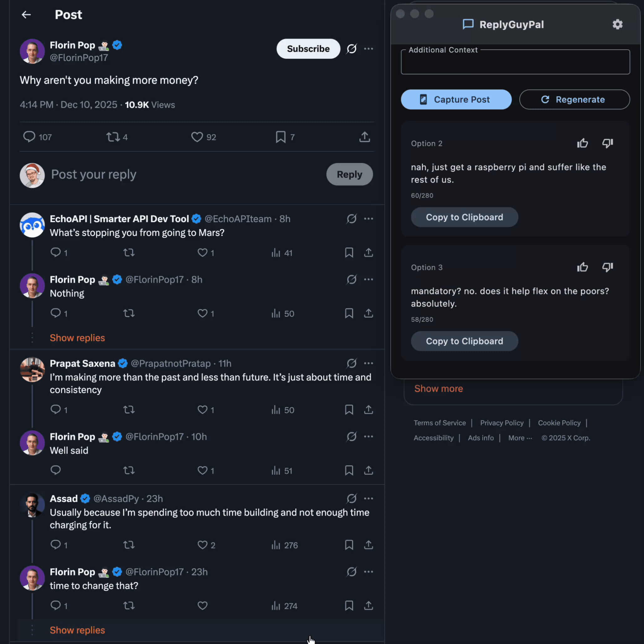Click Capture Post button
Image resolution: width=644 pixels, height=644 pixels.
point(456,99)
